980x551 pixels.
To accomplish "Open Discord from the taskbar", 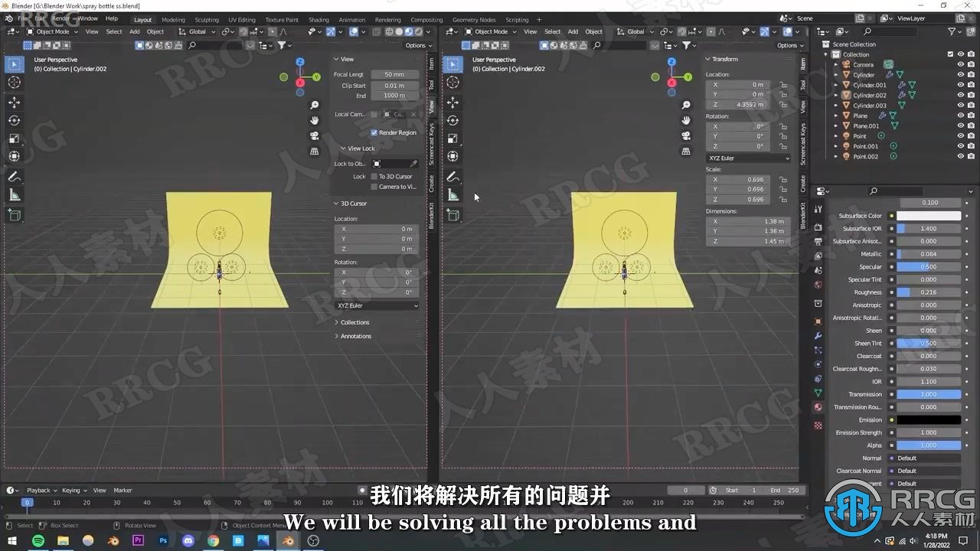I will pyautogui.click(x=188, y=540).
